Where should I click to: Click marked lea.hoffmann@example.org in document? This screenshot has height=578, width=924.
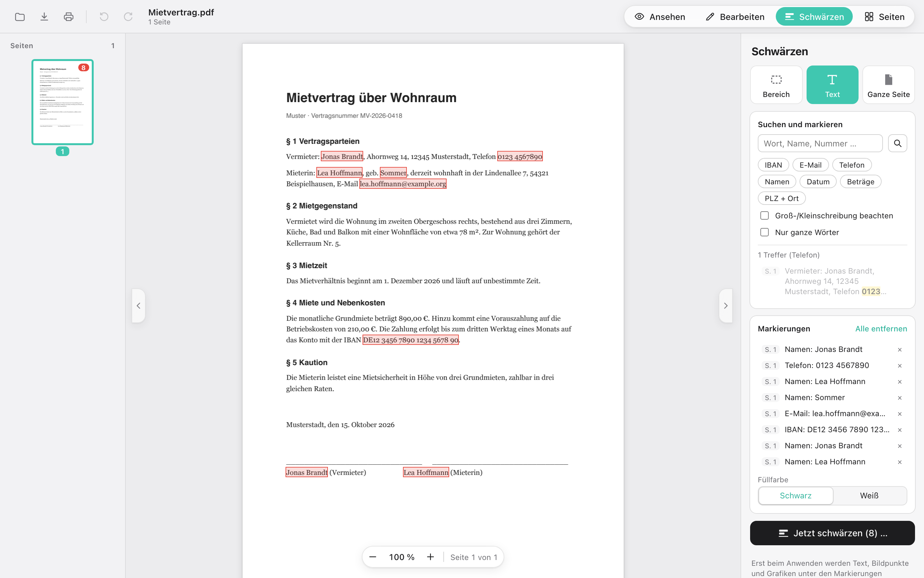tap(403, 184)
